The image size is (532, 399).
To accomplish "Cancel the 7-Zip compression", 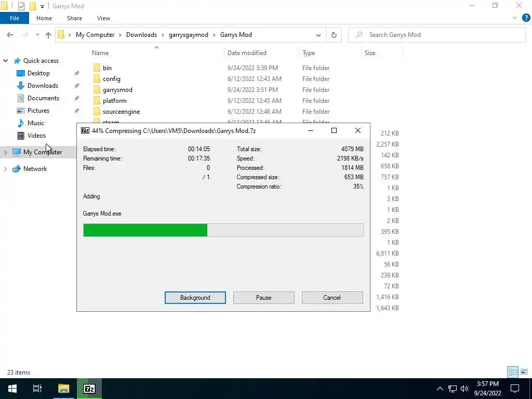I will point(332,298).
